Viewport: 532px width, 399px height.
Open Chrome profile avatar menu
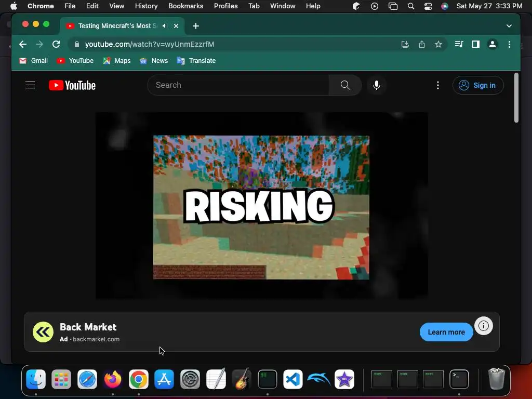(493, 44)
